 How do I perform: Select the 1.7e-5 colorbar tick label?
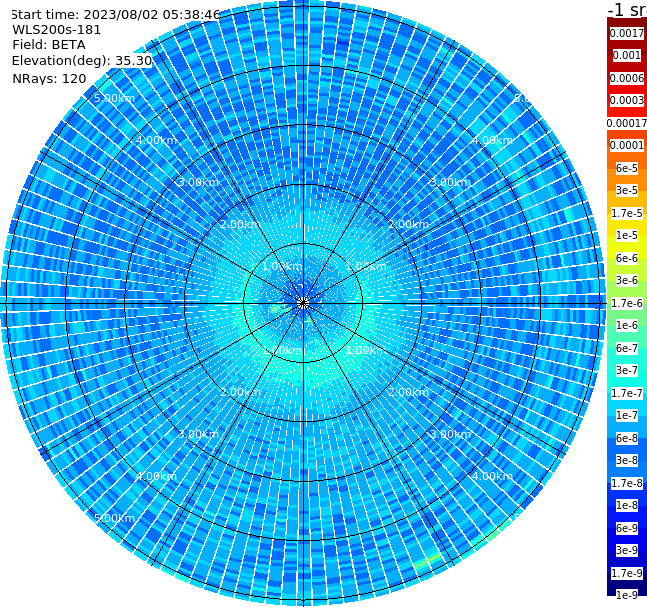tap(627, 213)
